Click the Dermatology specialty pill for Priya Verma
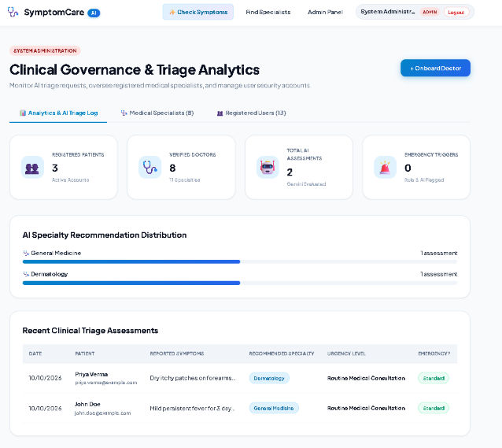Viewport: 502px width, 448px height. [x=269, y=378]
